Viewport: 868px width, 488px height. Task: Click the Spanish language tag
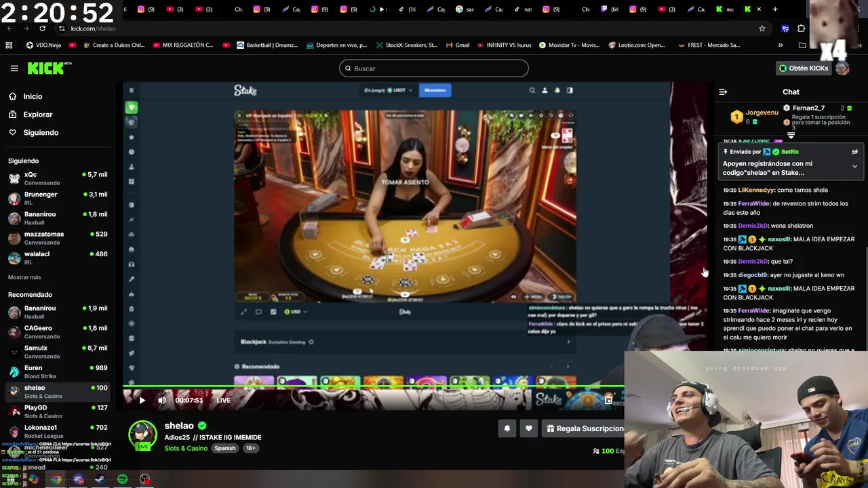click(225, 448)
